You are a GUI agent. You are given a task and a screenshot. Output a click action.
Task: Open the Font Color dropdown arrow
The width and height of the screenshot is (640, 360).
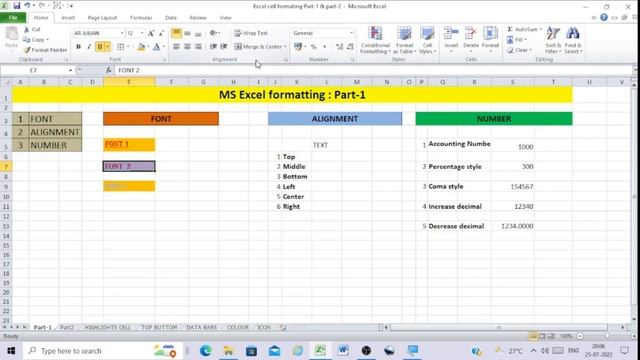tap(164, 47)
